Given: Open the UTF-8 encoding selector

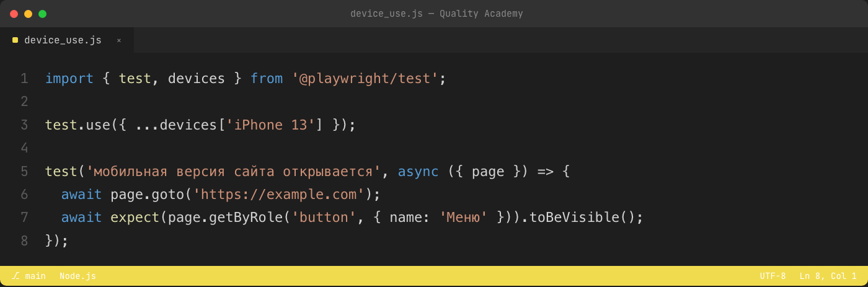Looking at the screenshot, I should pyautogui.click(x=773, y=276).
